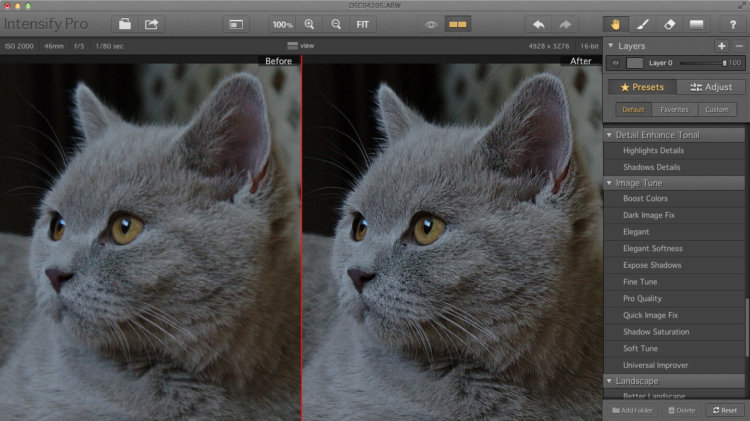Select the Gradient mask tool

tap(696, 24)
